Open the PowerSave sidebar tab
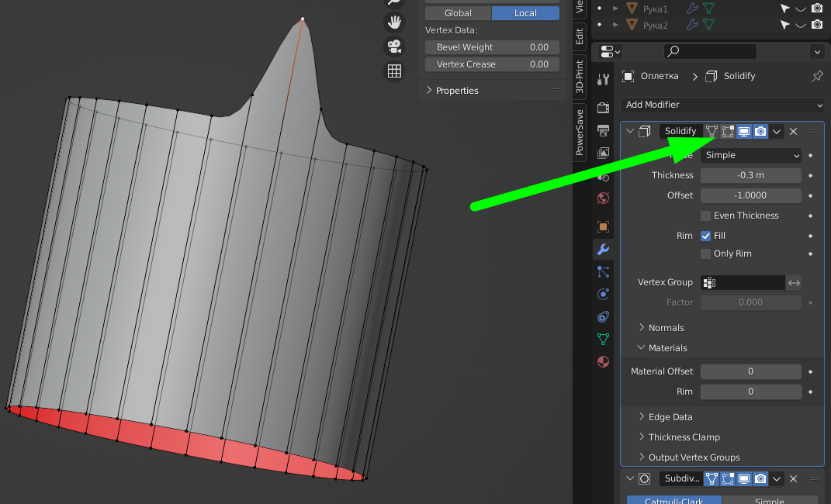 click(x=580, y=132)
